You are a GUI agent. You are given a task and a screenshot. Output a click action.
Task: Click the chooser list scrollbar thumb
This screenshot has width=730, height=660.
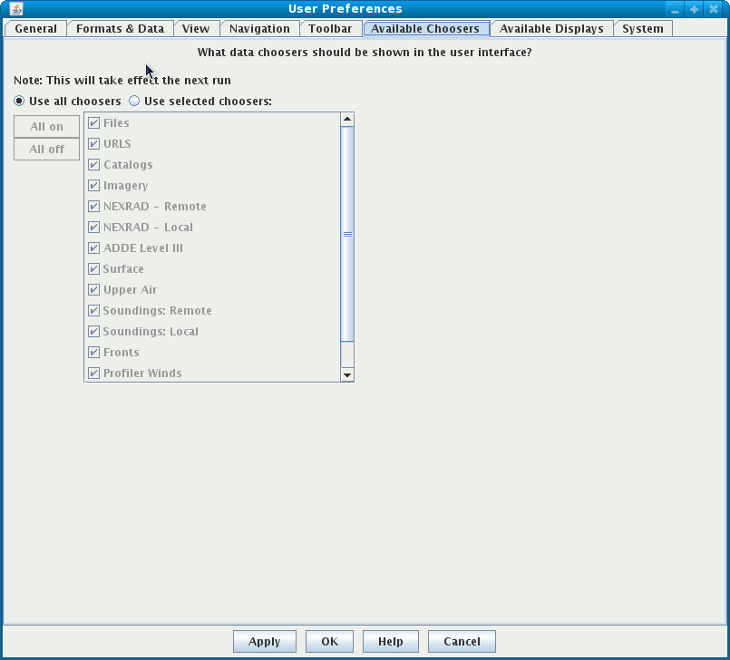tap(347, 234)
